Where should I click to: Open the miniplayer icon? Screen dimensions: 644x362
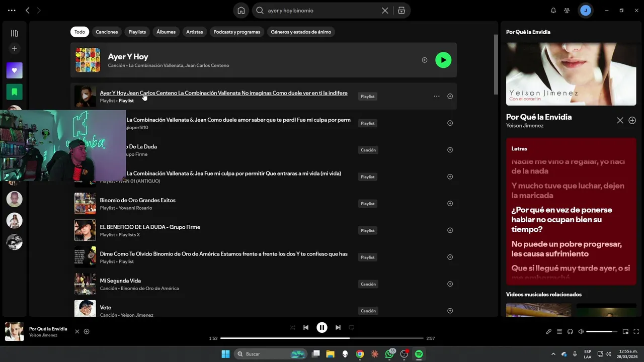(x=626, y=331)
